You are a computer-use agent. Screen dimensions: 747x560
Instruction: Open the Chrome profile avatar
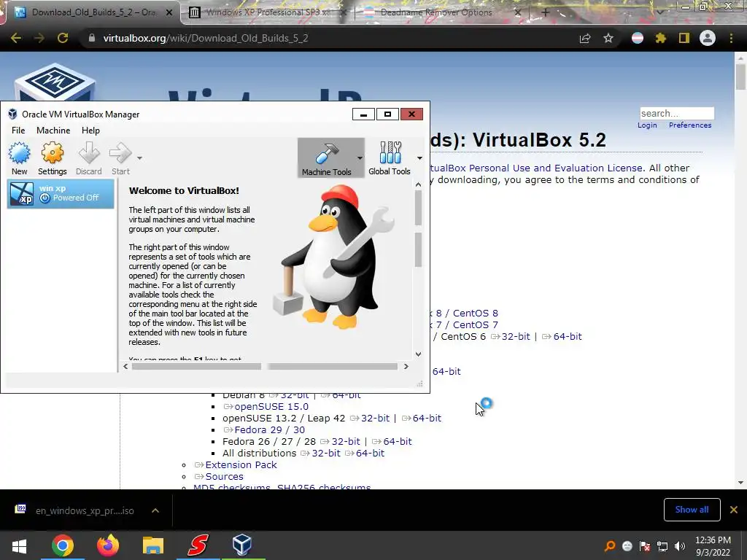(x=708, y=38)
